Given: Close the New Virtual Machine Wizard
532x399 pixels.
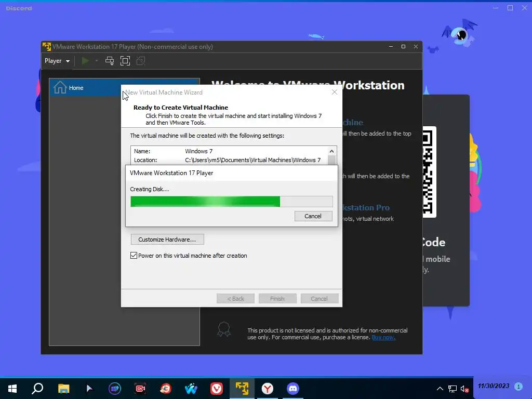Looking at the screenshot, I should (x=334, y=92).
